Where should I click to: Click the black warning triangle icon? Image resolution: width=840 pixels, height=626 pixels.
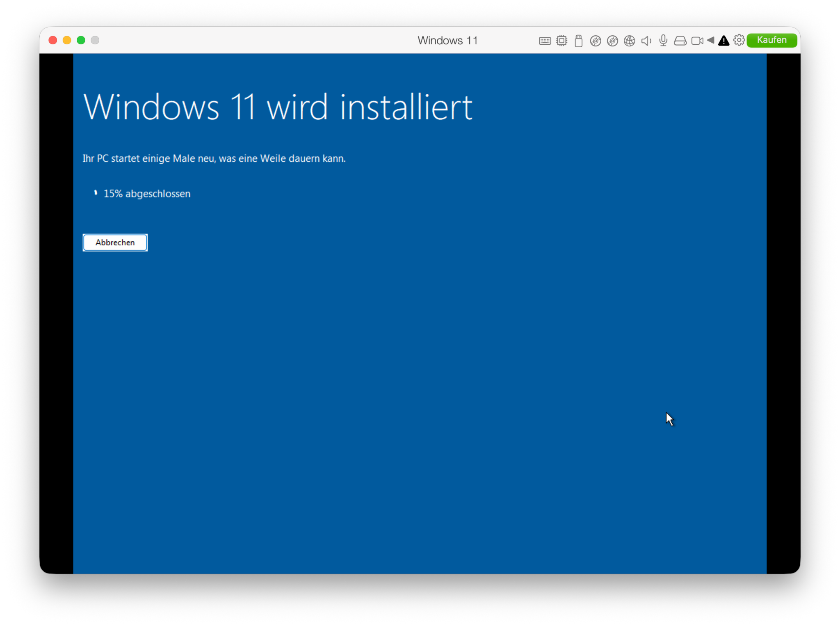(x=724, y=41)
